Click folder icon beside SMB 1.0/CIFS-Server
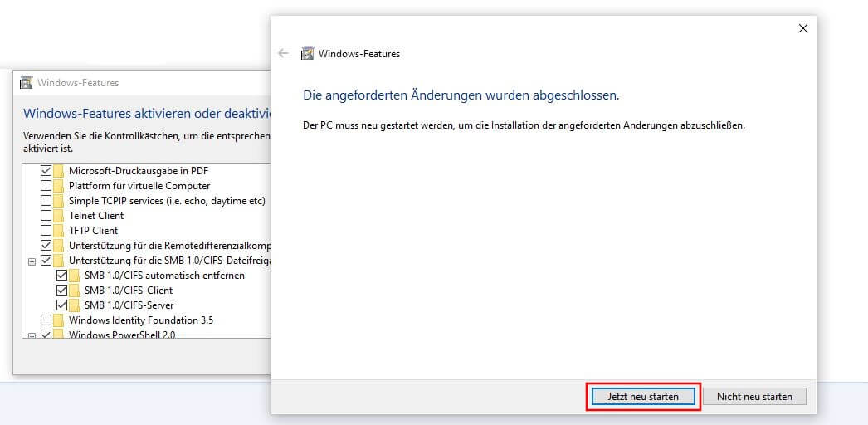Screen dimensions: 868x425 point(75,305)
